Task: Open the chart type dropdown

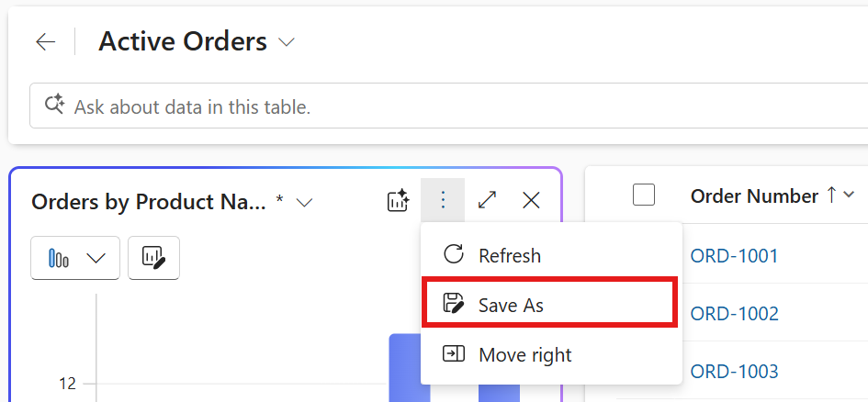Action: pyautogui.click(x=75, y=258)
